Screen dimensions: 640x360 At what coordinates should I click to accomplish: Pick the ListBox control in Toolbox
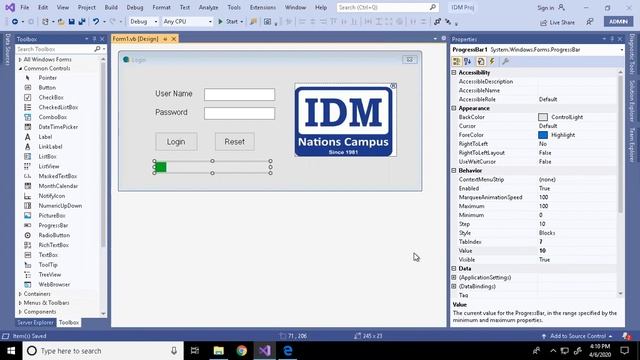(47, 156)
